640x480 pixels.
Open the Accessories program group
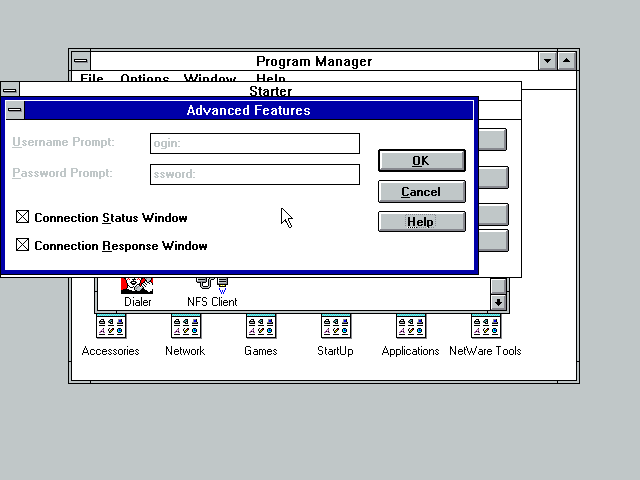click(110, 327)
